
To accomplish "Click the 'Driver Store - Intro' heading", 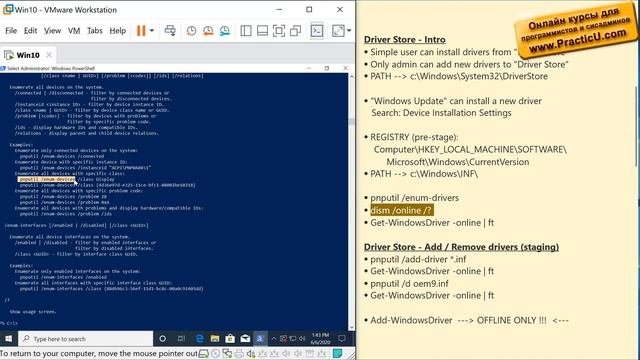I will (x=404, y=40).
